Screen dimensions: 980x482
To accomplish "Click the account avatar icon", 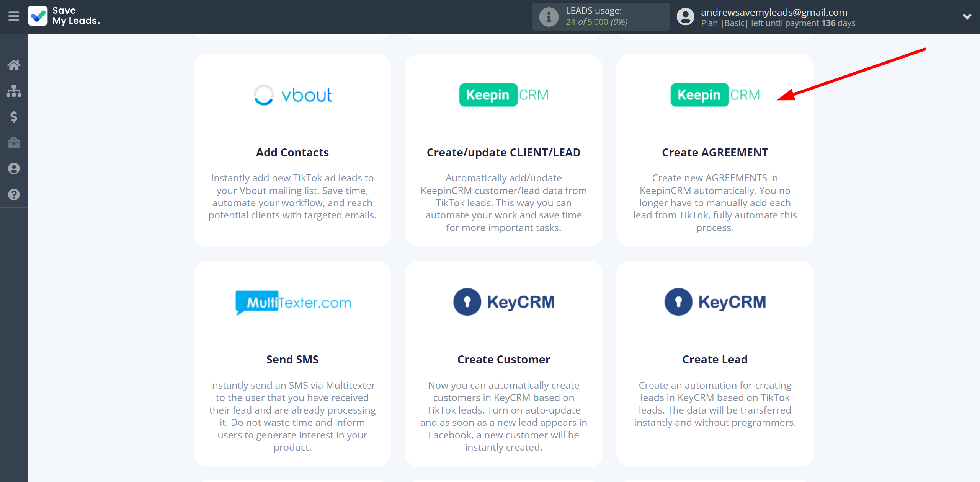I will (685, 17).
